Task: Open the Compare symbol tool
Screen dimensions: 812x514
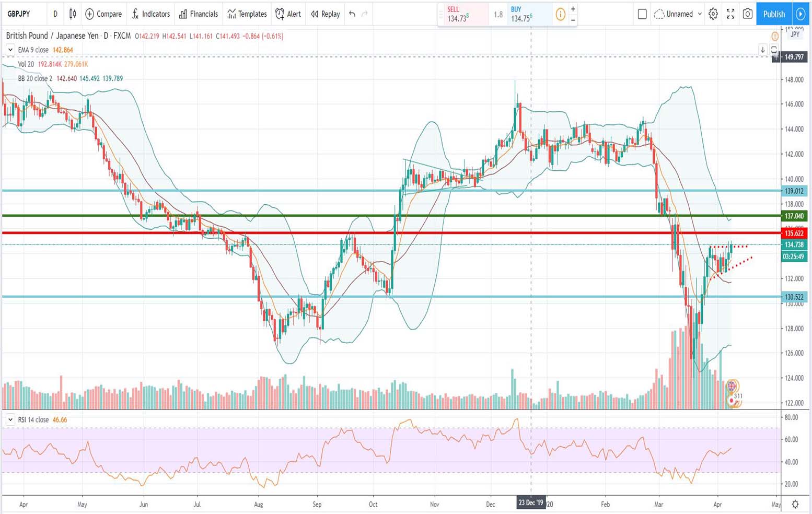Action: (103, 14)
